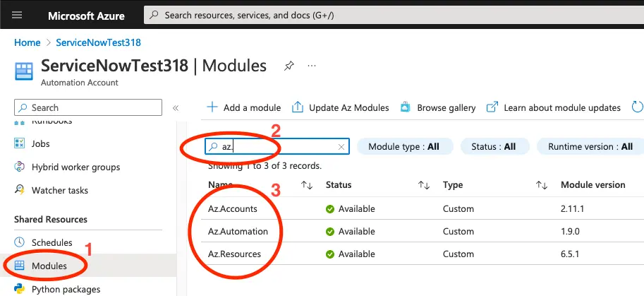644x296 pixels.
Task: Open Schedules under Shared Resources
Action: pyautogui.click(x=51, y=242)
